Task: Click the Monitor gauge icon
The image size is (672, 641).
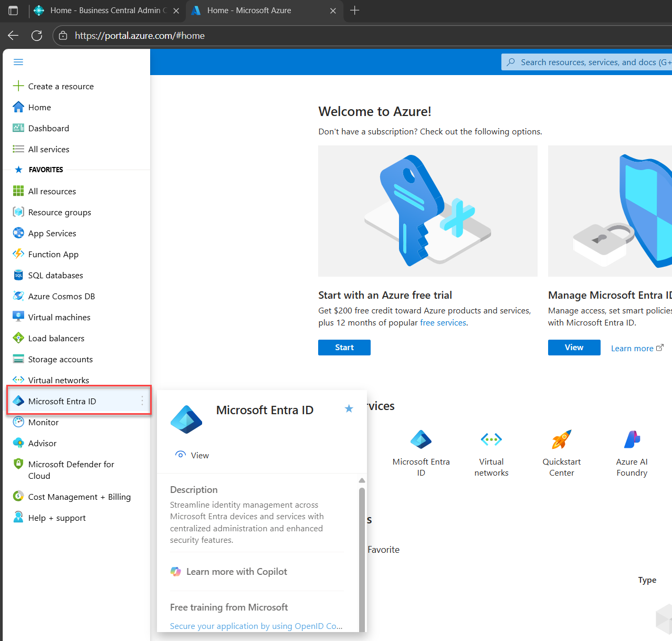Action: tap(18, 422)
